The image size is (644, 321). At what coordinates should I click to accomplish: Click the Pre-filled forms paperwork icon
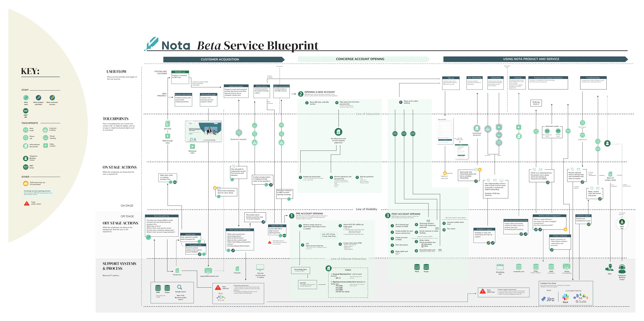click(x=338, y=132)
